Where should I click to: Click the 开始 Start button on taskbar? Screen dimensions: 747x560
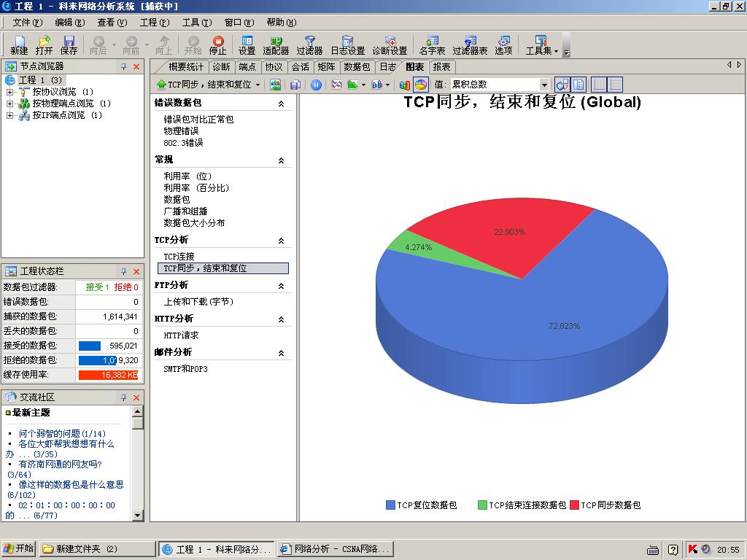(x=19, y=549)
